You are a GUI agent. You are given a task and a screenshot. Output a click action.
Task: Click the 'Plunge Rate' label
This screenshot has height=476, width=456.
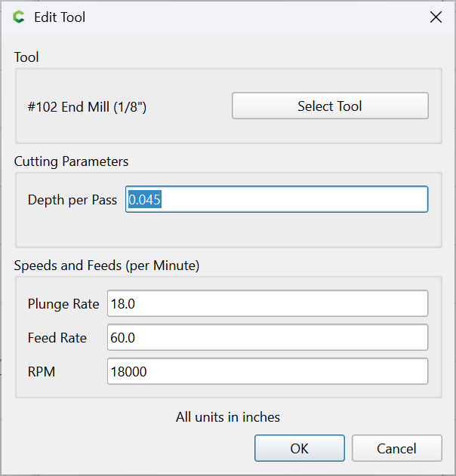point(63,304)
